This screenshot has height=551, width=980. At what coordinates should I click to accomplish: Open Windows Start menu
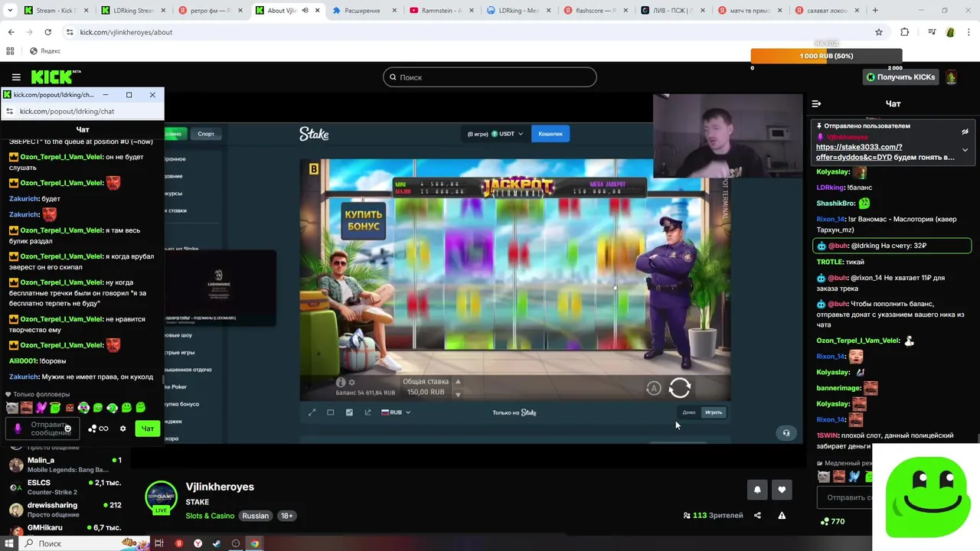[x=9, y=543]
